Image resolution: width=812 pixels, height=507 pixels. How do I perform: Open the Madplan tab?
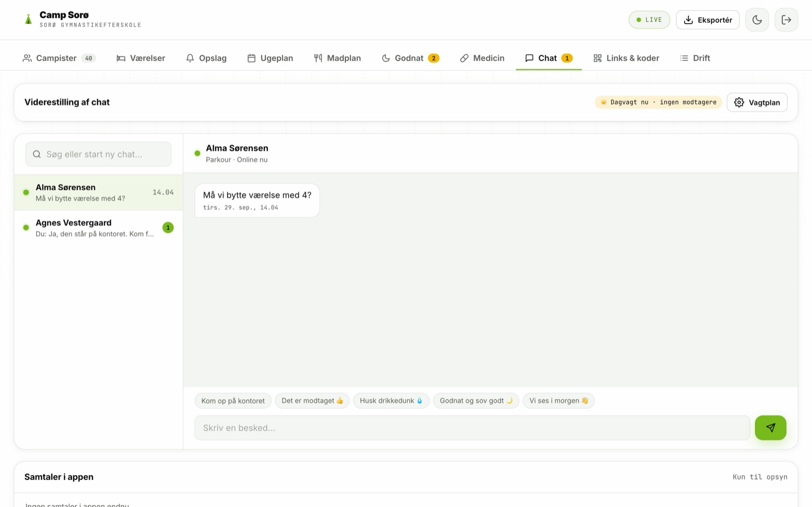coord(337,58)
